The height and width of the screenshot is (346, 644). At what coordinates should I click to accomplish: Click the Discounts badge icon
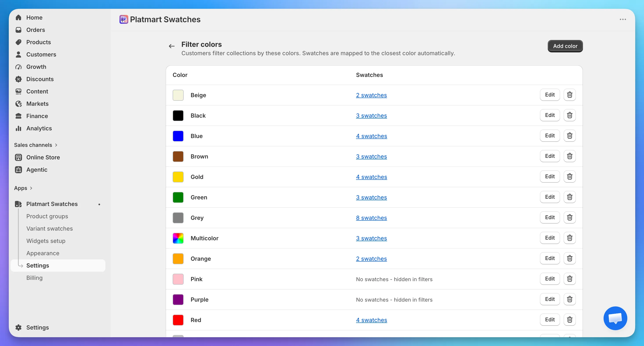(18, 79)
